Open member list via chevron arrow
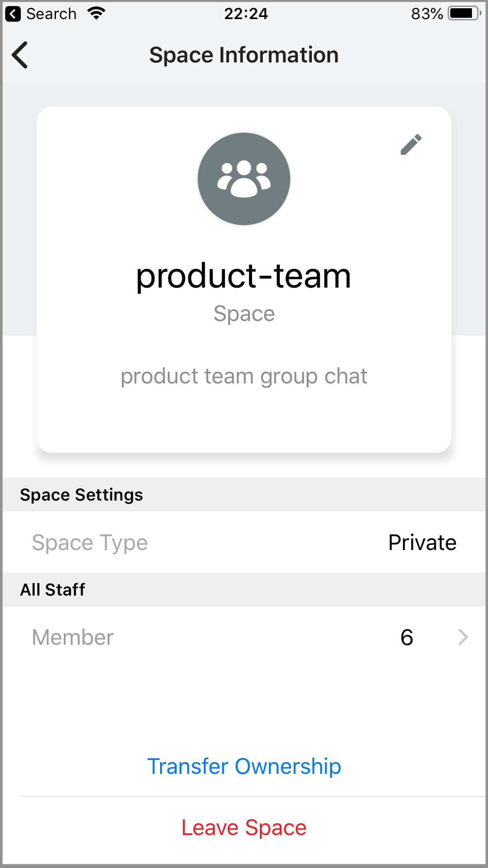 pyautogui.click(x=463, y=637)
